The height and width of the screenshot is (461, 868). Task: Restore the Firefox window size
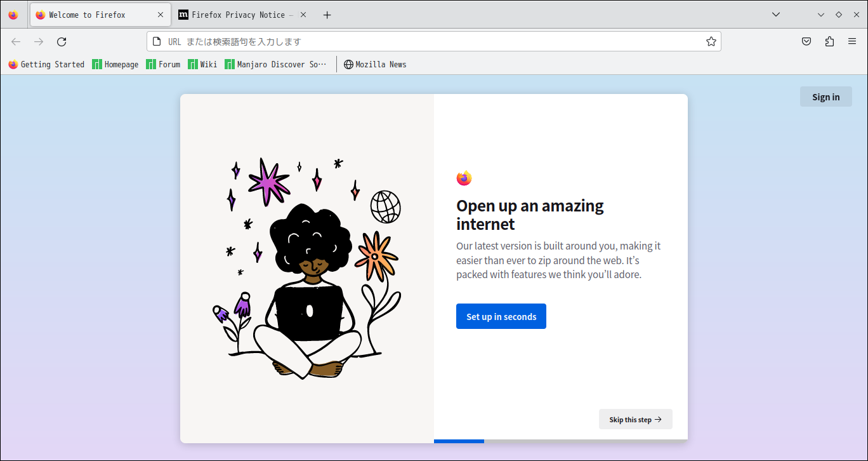click(839, 15)
